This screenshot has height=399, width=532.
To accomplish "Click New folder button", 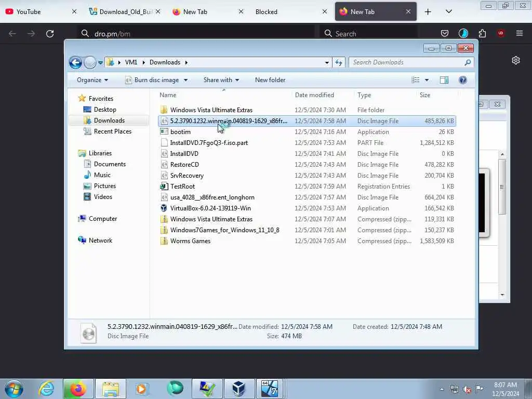I will point(270,80).
